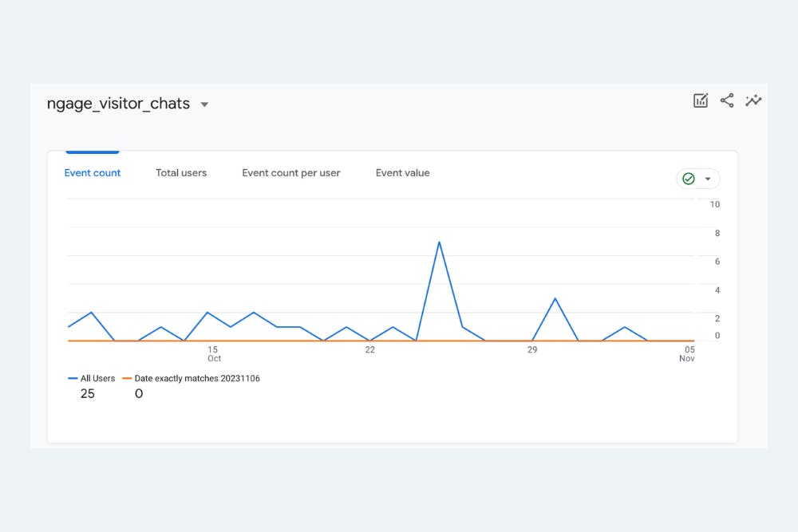Open the Insights sparkline icon
798x532 pixels.
753,100
